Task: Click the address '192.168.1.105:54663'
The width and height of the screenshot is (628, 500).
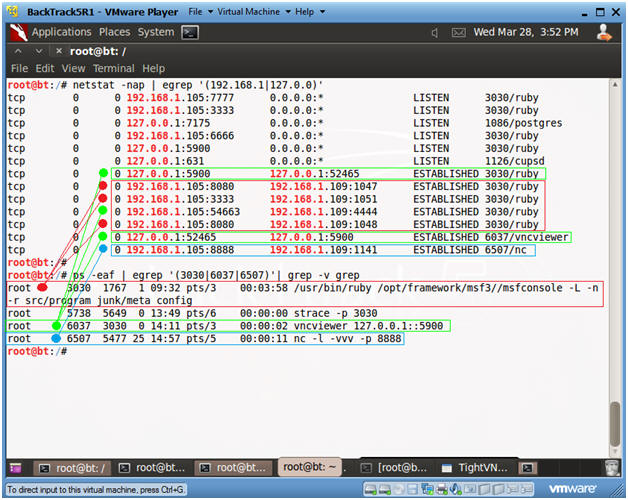Action: point(183,212)
